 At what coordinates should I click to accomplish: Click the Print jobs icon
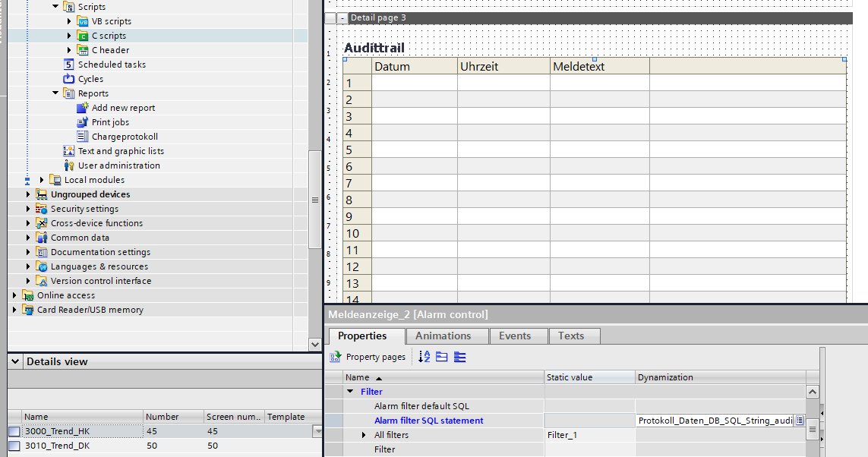[83, 121]
